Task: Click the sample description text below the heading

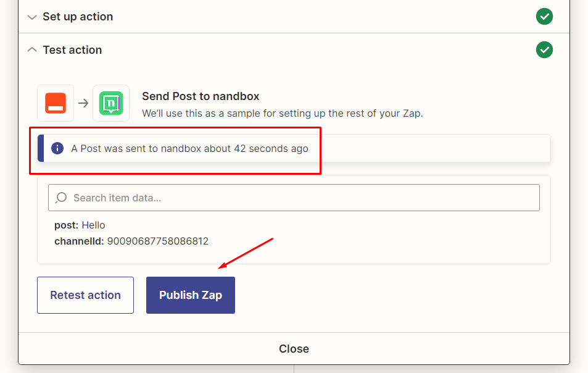Action: tap(283, 114)
